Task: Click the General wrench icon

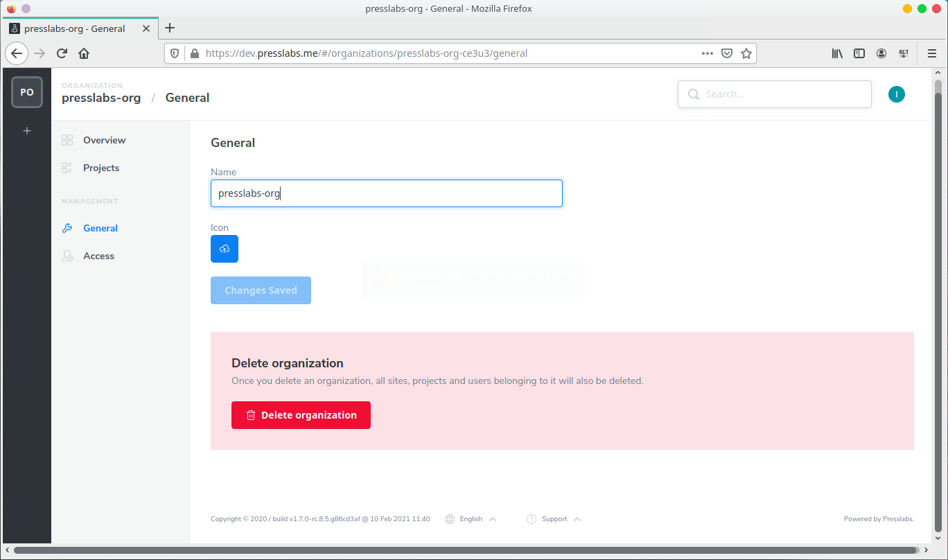Action: tap(67, 228)
